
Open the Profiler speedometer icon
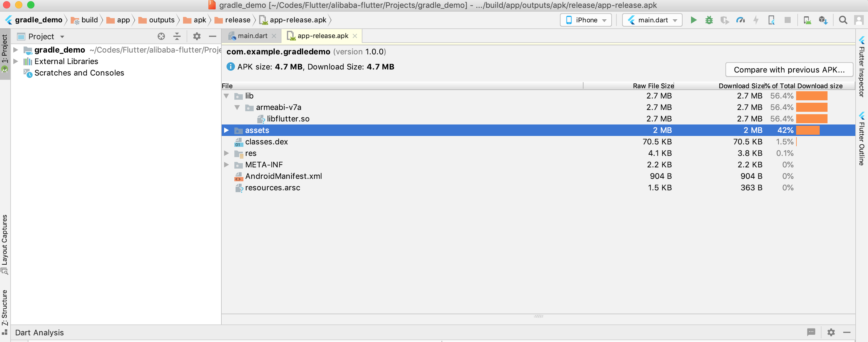point(741,20)
